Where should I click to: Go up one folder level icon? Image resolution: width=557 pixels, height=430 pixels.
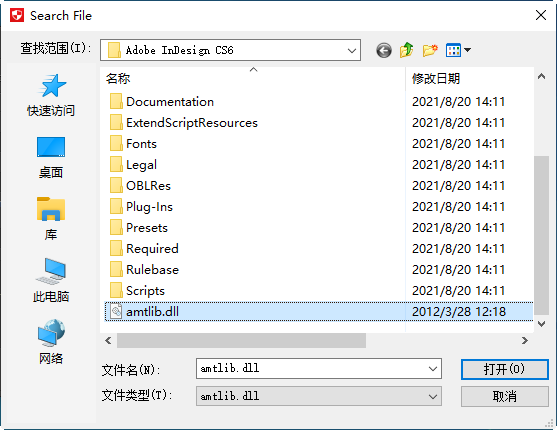pyautogui.click(x=406, y=50)
